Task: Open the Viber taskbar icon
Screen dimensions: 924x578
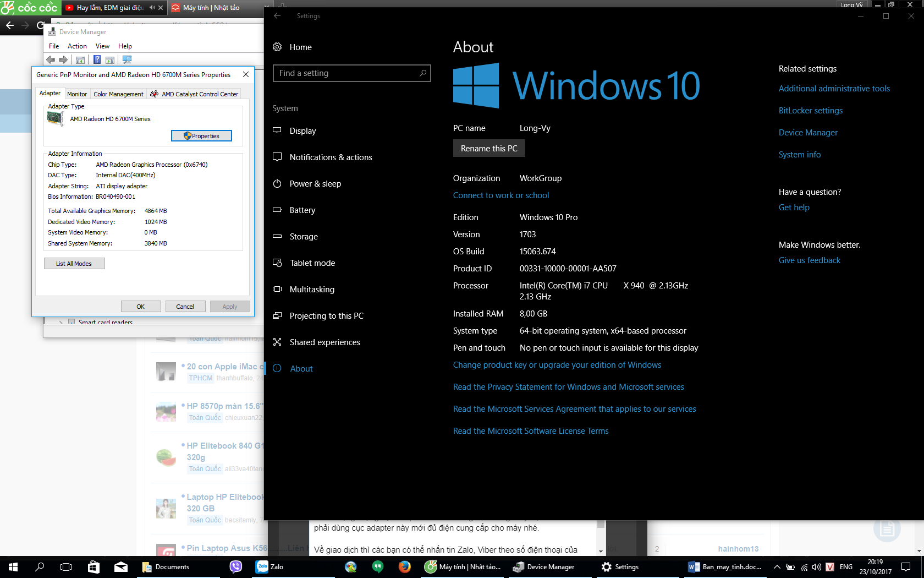Action: coord(236,567)
